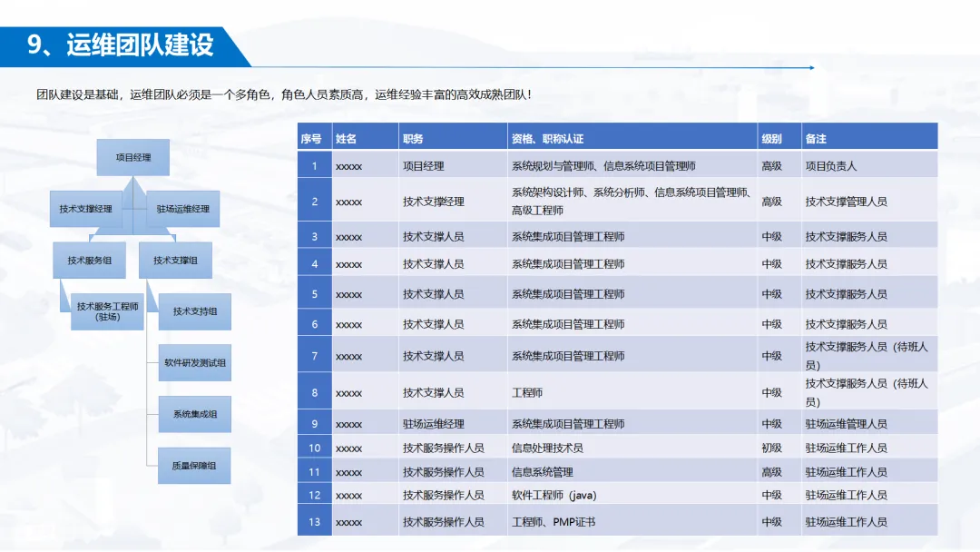This screenshot has width=980, height=552.
Task: Click the 项目负责人 remark cell
Action: 869,165
